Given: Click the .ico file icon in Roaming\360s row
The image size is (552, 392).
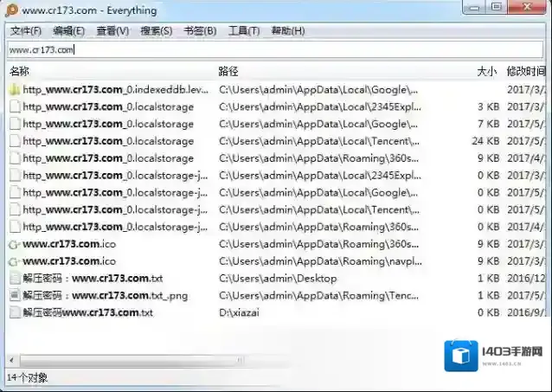Looking at the screenshot, I should click(15, 244).
